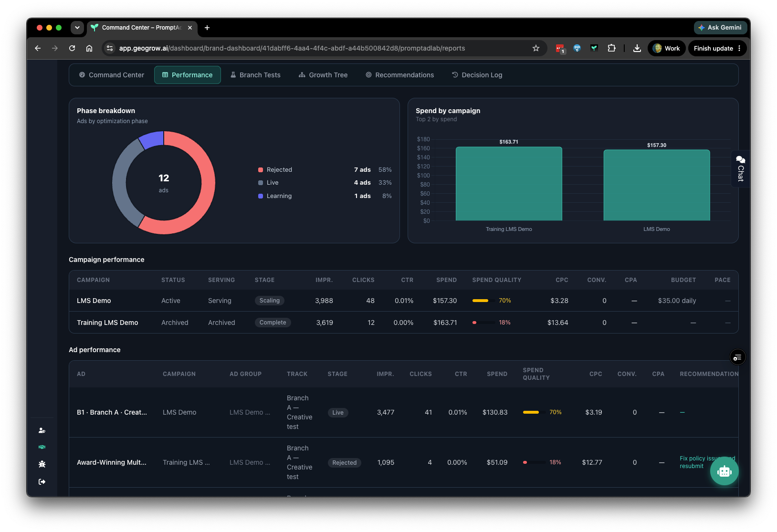Open the red calendar extension icon
Image resolution: width=777 pixels, height=532 pixels.
click(560, 48)
